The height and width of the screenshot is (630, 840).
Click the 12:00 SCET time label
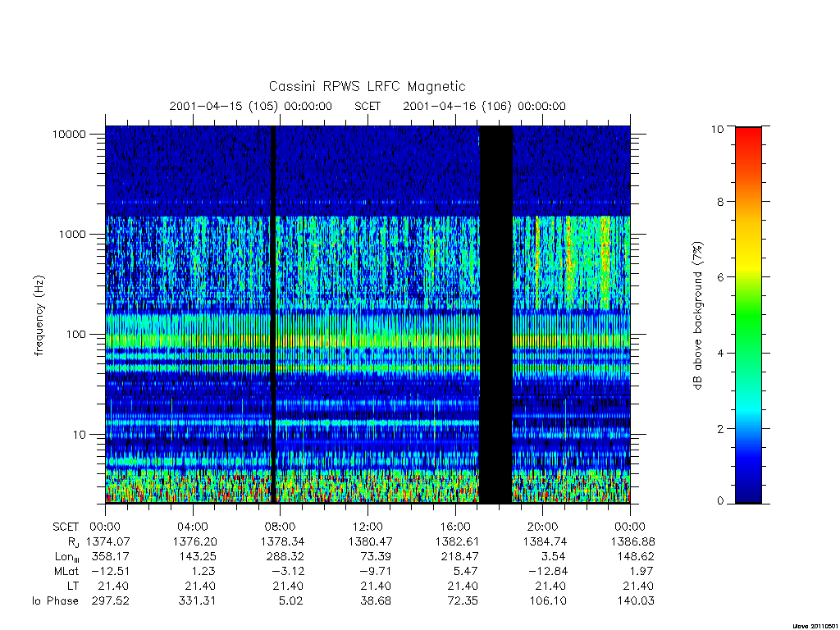pos(368,527)
